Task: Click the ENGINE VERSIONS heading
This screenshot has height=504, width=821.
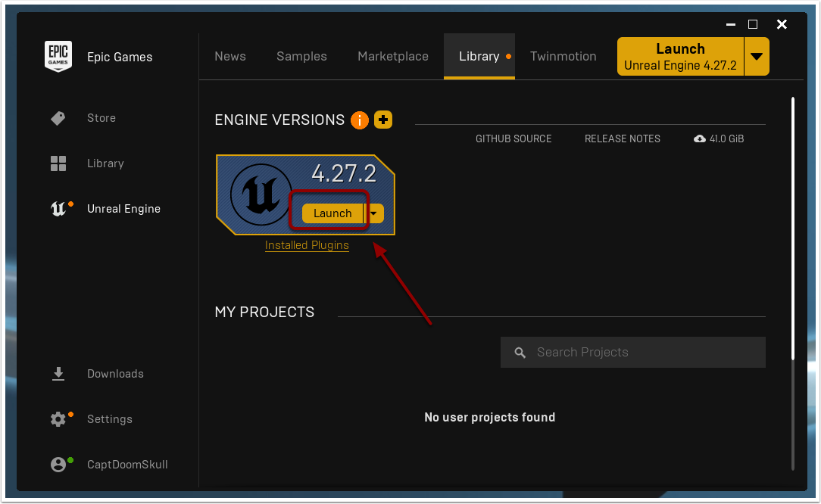Action: pos(279,120)
